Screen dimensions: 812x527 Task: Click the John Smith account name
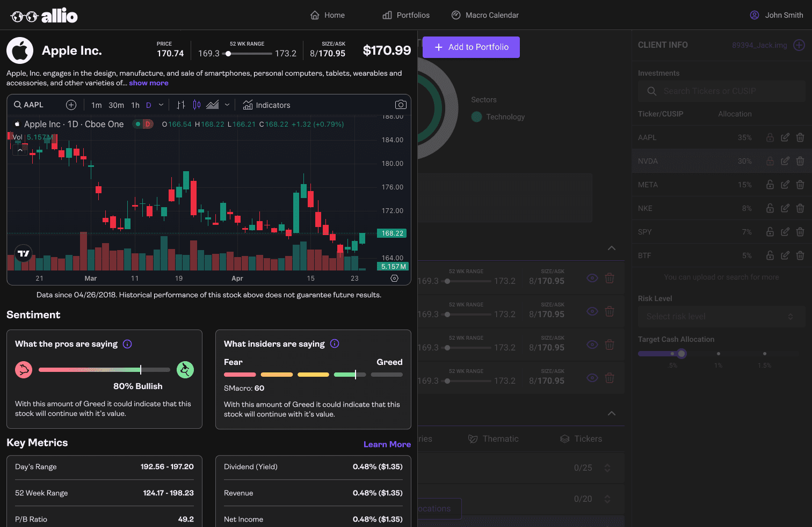pos(784,15)
